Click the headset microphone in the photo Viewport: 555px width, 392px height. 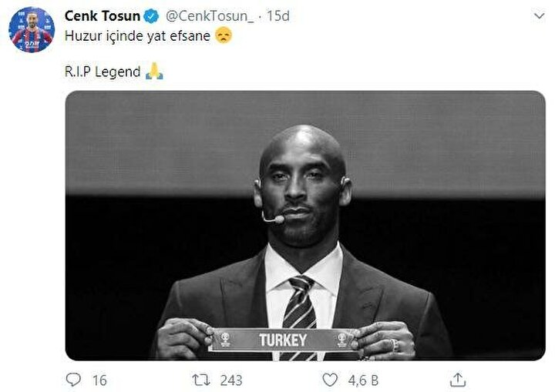point(273,218)
